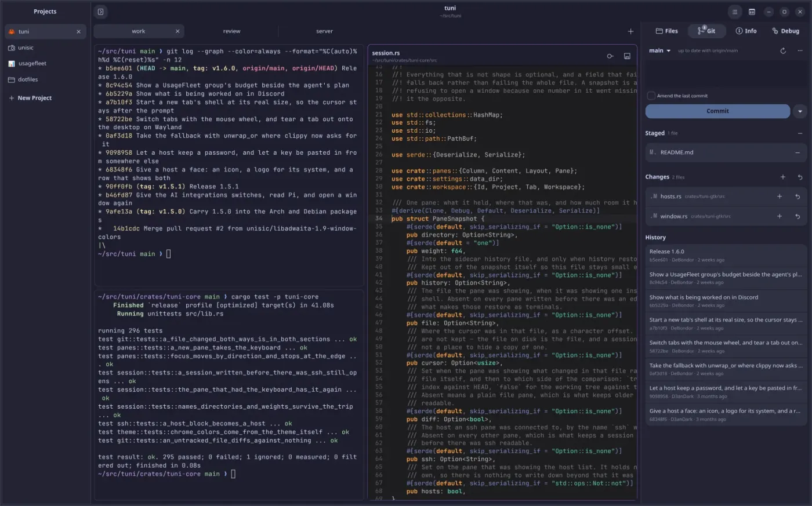Image resolution: width=812 pixels, height=506 pixels.
Task: Select the Git panel tab
Action: click(x=706, y=31)
